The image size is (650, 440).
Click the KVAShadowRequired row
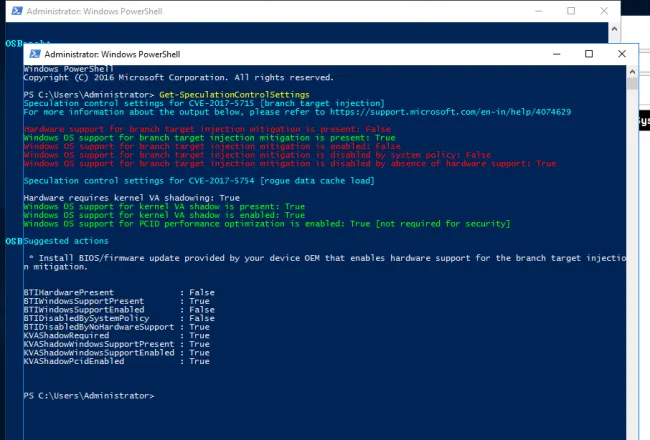116,335
